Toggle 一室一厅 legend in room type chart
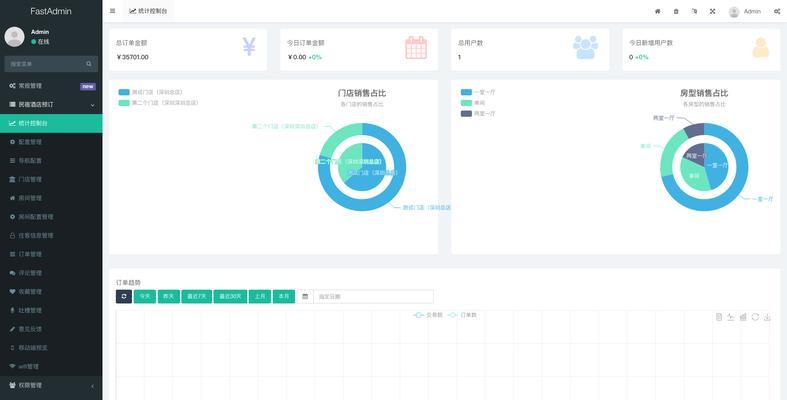The width and height of the screenshot is (787, 400). (x=478, y=92)
